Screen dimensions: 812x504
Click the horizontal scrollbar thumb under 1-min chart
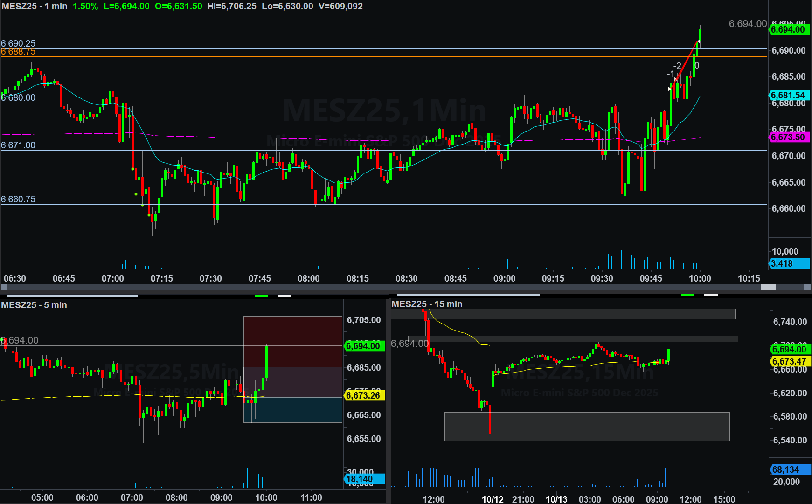coord(768,287)
